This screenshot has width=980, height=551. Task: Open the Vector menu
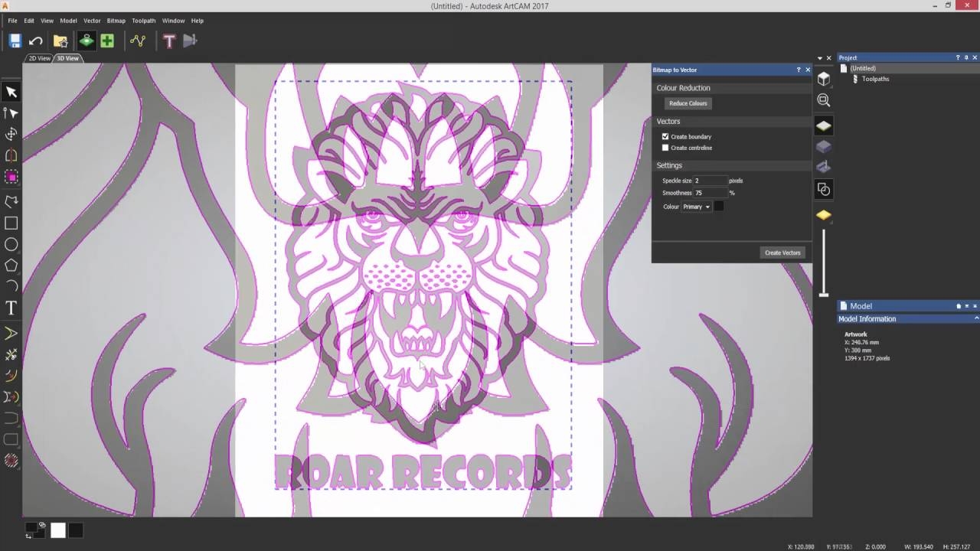click(x=92, y=21)
